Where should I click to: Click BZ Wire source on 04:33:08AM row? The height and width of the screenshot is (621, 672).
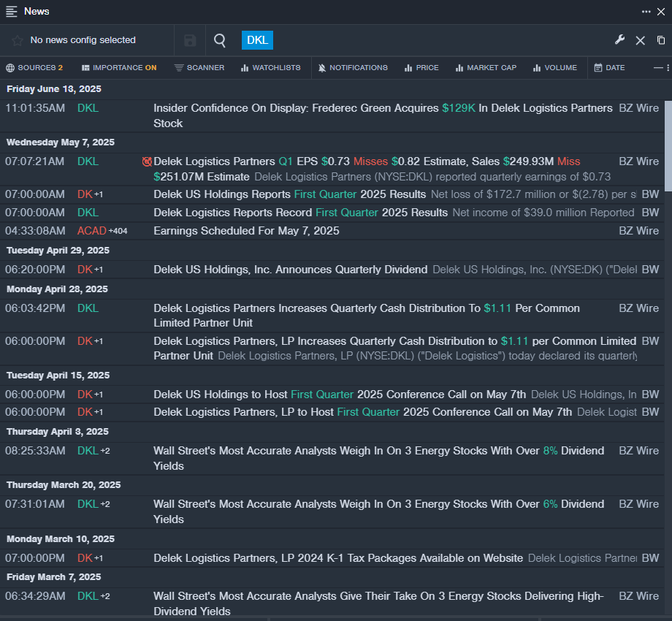[x=638, y=231]
